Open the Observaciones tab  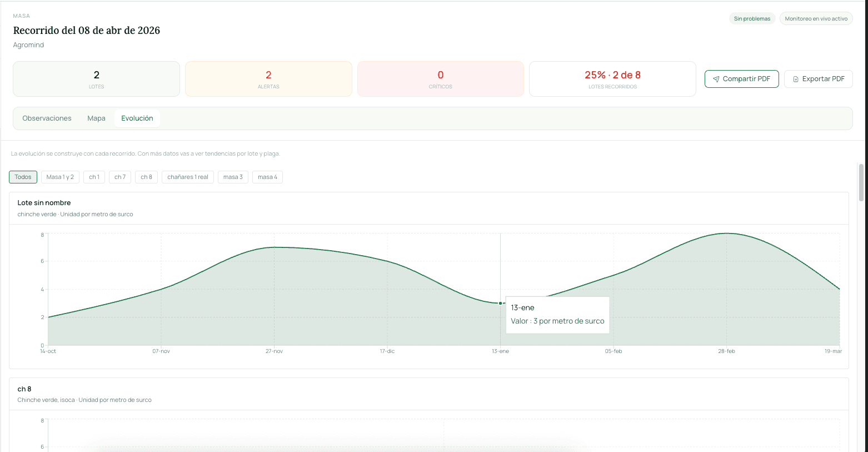tap(47, 118)
